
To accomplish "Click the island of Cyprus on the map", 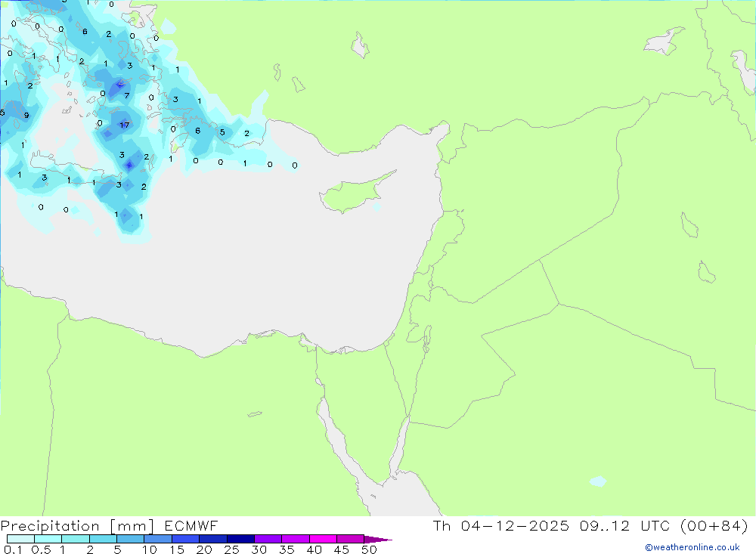I will (355, 193).
